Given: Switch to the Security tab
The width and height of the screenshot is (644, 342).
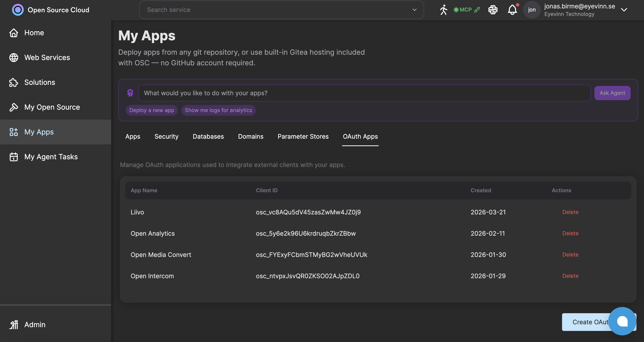Looking at the screenshot, I should [x=166, y=136].
